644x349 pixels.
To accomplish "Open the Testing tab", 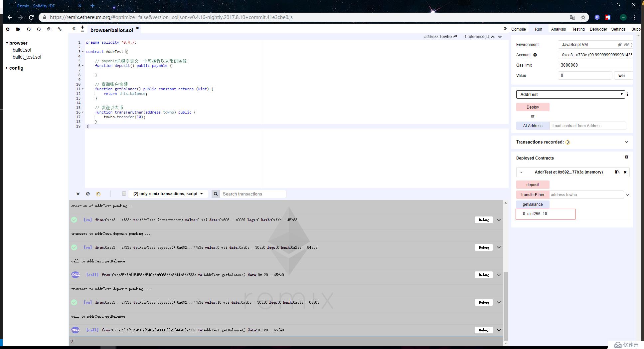I will pyautogui.click(x=578, y=29).
